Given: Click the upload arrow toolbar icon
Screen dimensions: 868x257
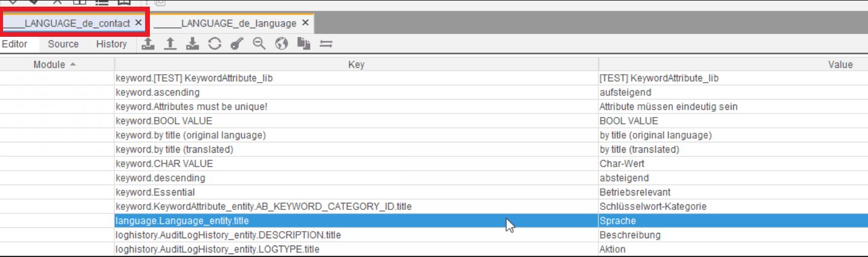Looking at the screenshot, I should pyautogui.click(x=170, y=44).
